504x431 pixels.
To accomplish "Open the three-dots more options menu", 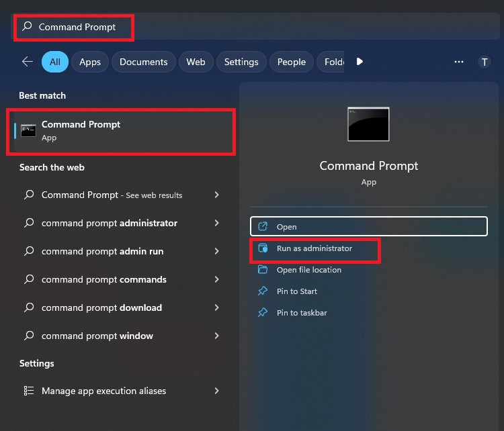I will 459,62.
